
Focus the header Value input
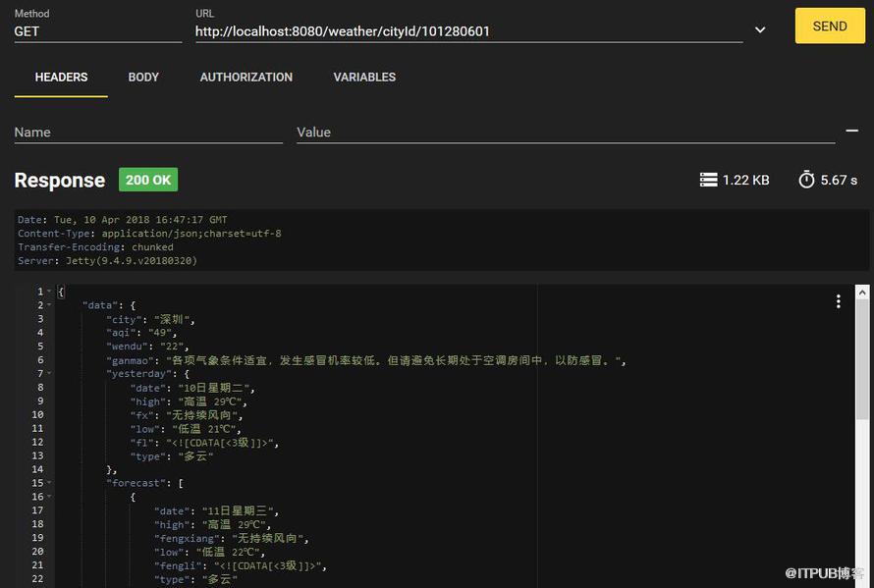pyautogui.click(x=566, y=133)
